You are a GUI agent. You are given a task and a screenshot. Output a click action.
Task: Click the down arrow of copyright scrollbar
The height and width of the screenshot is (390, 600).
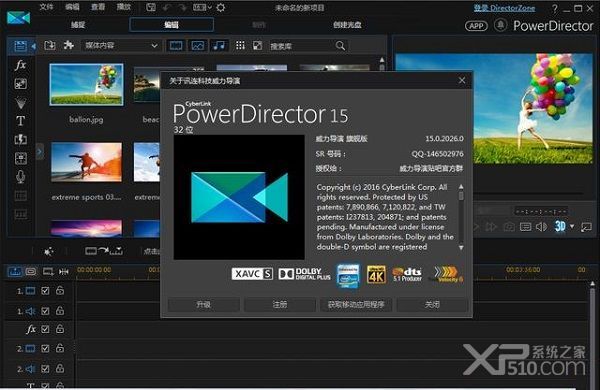pos(461,248)
